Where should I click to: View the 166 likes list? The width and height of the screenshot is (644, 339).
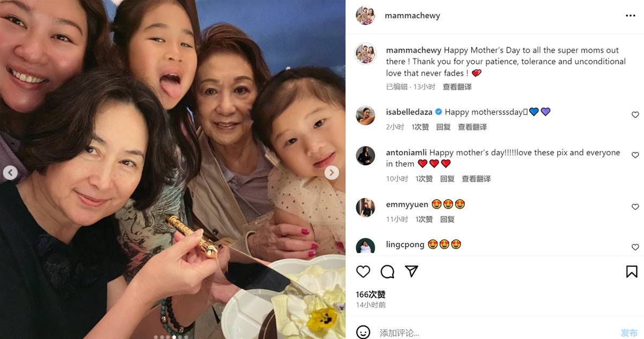371,294
